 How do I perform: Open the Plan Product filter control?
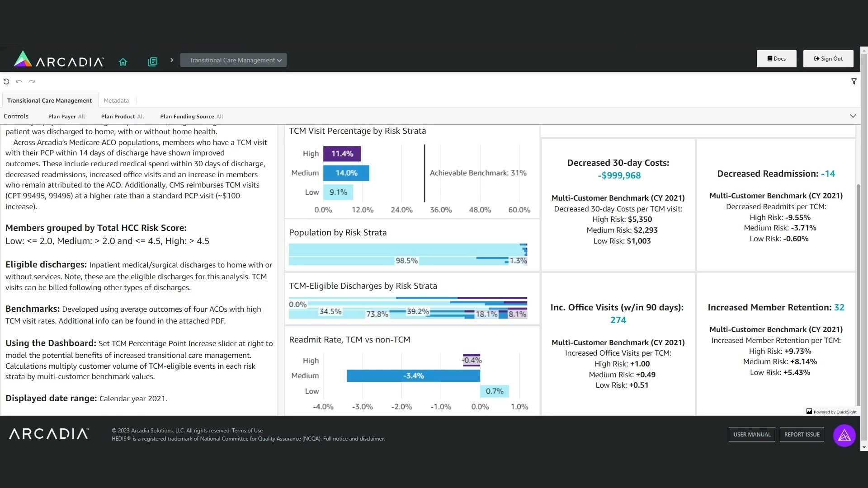tap(123, 117)
